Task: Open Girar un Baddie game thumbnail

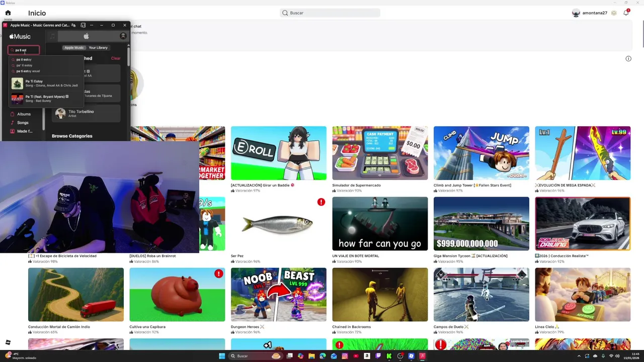Action: (x=279, y=153)
